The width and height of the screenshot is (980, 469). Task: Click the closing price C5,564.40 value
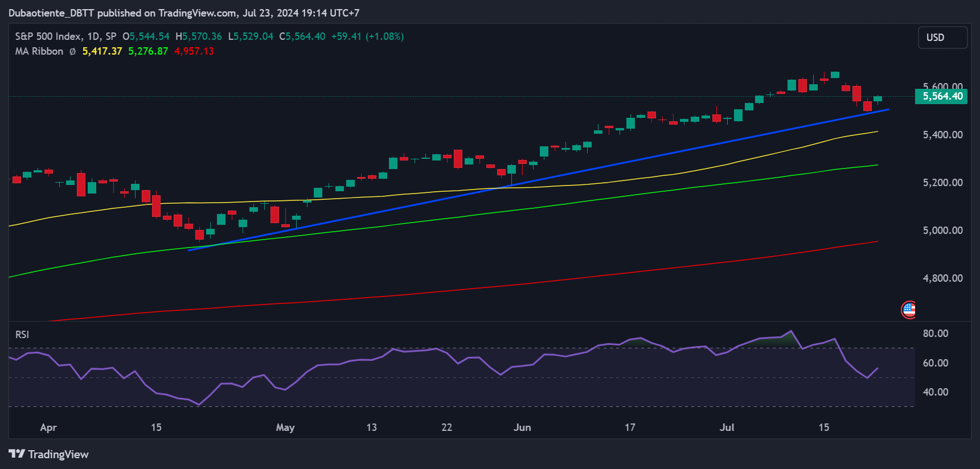pos(302,36)
